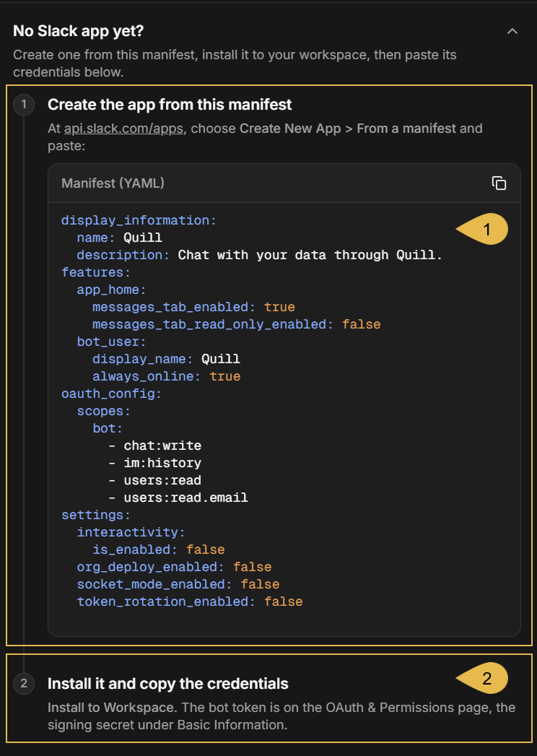Click the 'messages_tab_enabled: true' line
Image resolution: width=537 pixels, height=756 pixels.
193,307
